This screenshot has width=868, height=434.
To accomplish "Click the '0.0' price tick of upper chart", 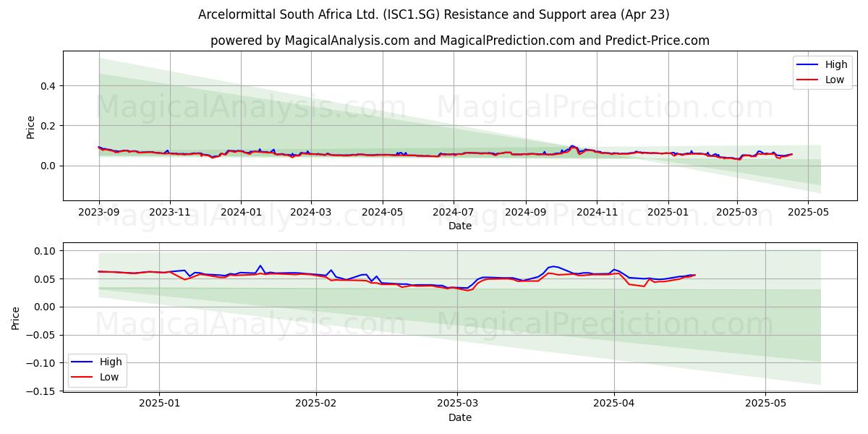I will click(49, 166).
